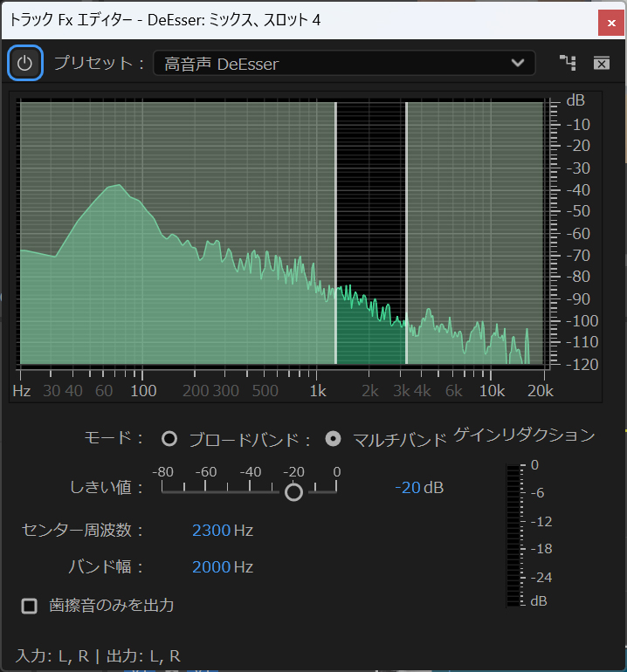This screenshot has width=627, height=672.
Task: Open the プリセット dropdown showing 高音声 DeEsser
Action: pyautogui.click(x=332, y=63)
